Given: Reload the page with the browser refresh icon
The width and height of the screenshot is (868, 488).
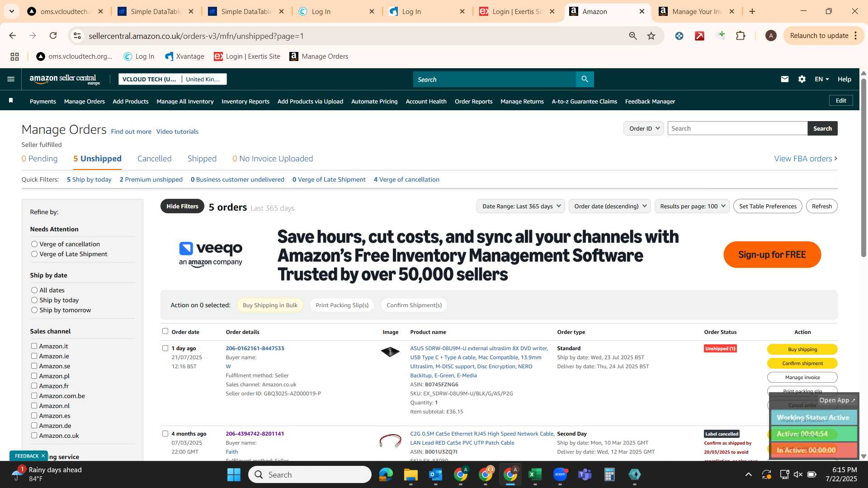Looking at the screenshot, I should point(53,36).
